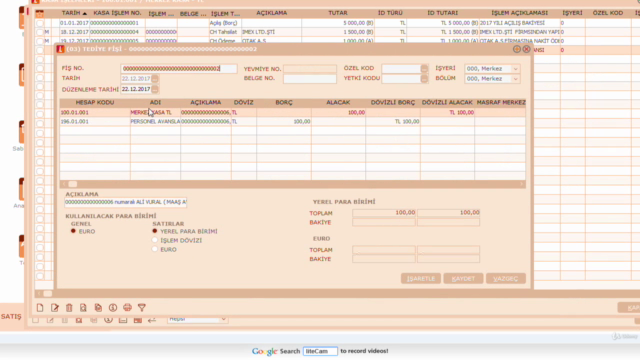The width and height of the screenshot is (640, 360).
Task: Click the circled number icon in background toolbar
Action: (x=108, y=320)
